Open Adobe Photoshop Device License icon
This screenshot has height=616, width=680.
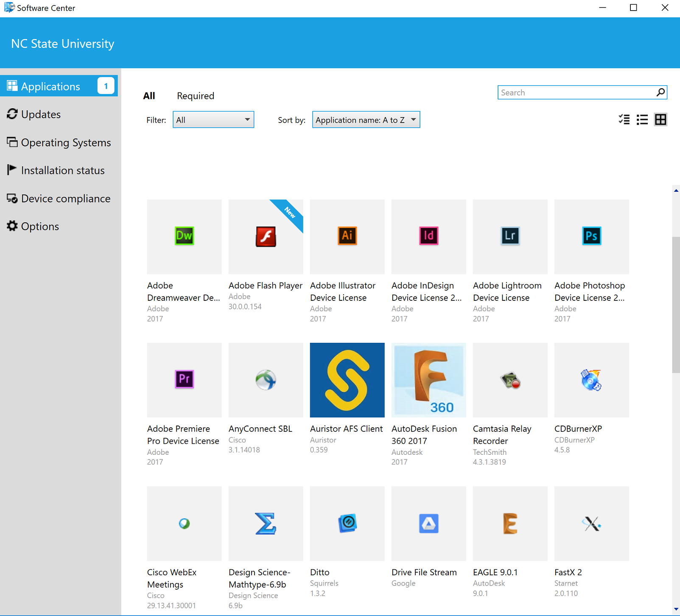click(x=591, y=236)
